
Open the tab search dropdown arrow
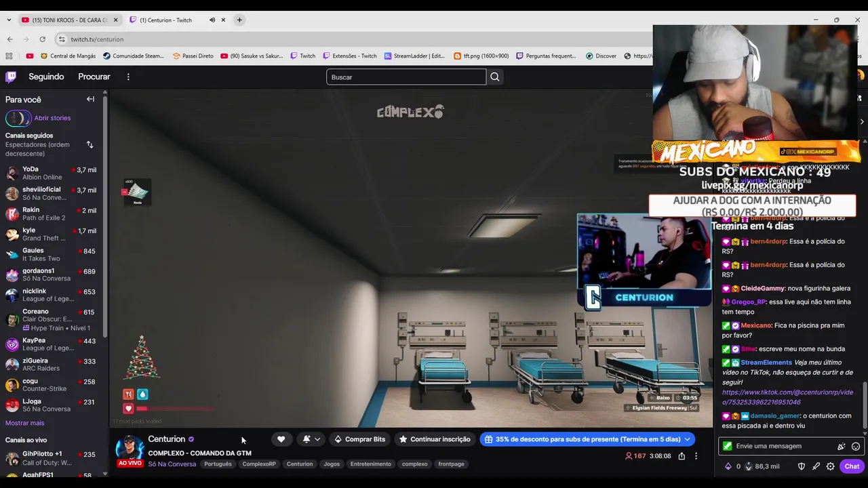tap(9, 20)
